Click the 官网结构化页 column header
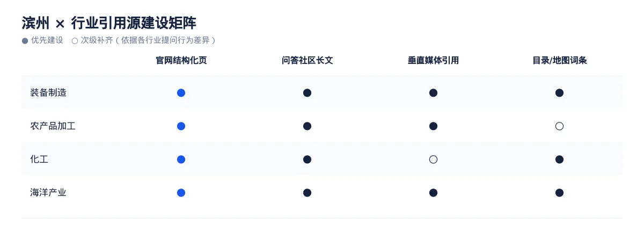 [x=181, y=60]
